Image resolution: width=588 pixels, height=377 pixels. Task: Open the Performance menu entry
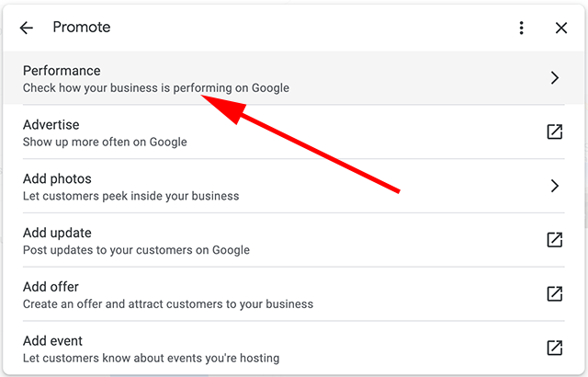pyautogui.click(x=62, y=71)
